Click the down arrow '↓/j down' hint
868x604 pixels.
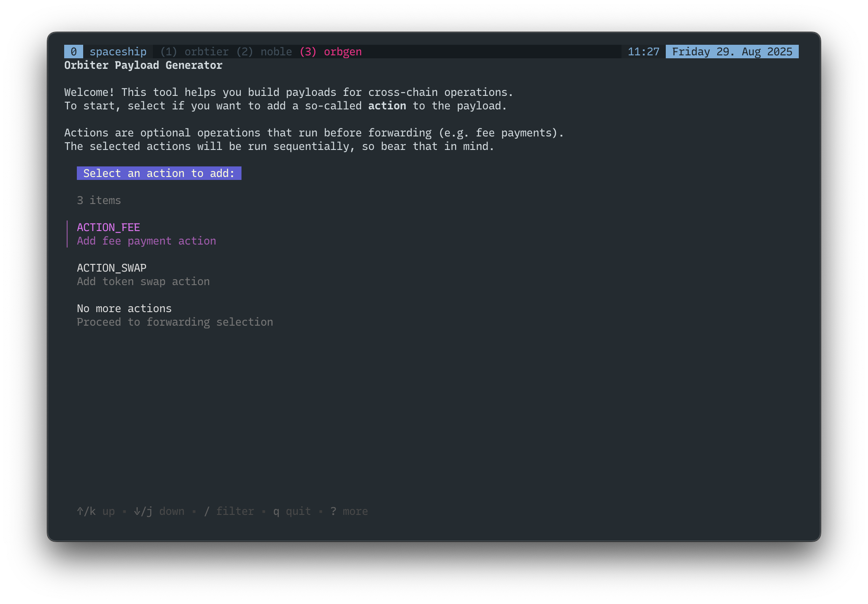[x=159, y=511]
